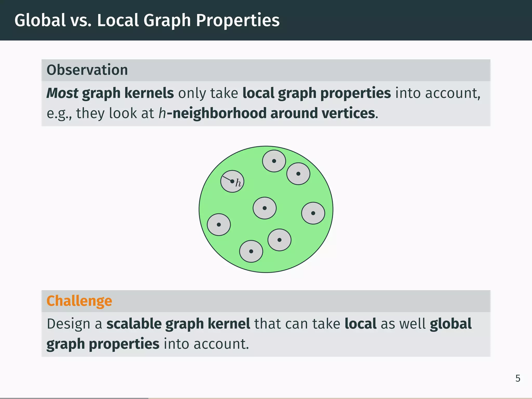Click the leftmost vertex in the diagram
Image resolution: width=532 pixels, height=399 pixels.
(219, 225)
